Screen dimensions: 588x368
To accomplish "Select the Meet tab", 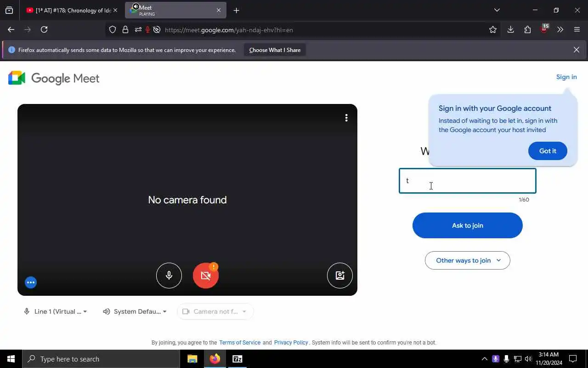I will tap(175, 10).
